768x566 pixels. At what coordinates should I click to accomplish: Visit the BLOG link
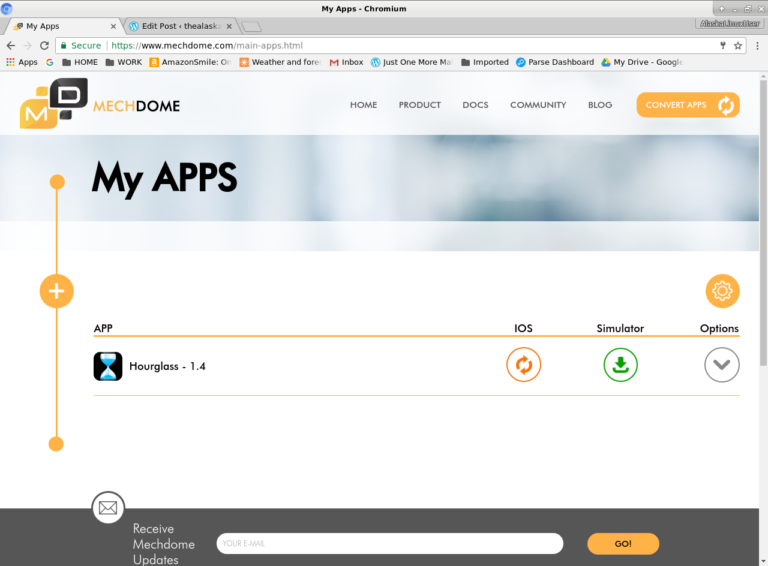point(600,105)
